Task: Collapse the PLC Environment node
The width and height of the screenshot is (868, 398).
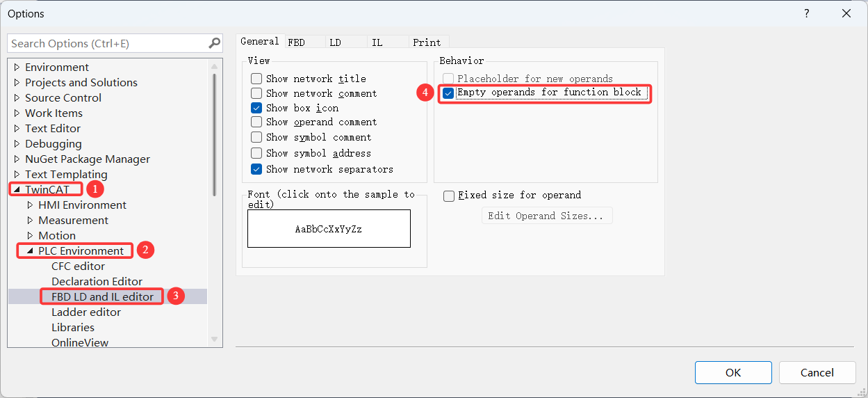Action: point(30,251)
